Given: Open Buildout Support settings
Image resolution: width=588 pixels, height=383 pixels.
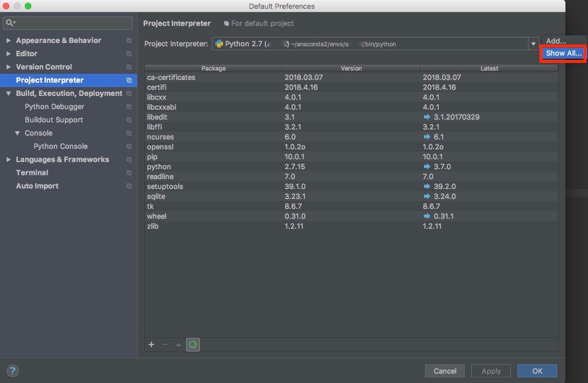Looking at the screenshot, I should [53, 120].
